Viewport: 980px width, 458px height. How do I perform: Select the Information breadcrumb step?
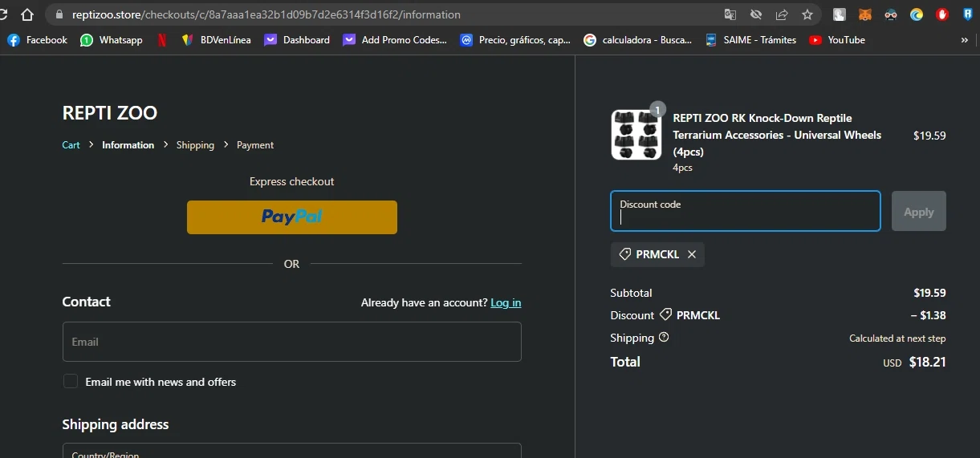pyautogui.click(x=128, y=145)
